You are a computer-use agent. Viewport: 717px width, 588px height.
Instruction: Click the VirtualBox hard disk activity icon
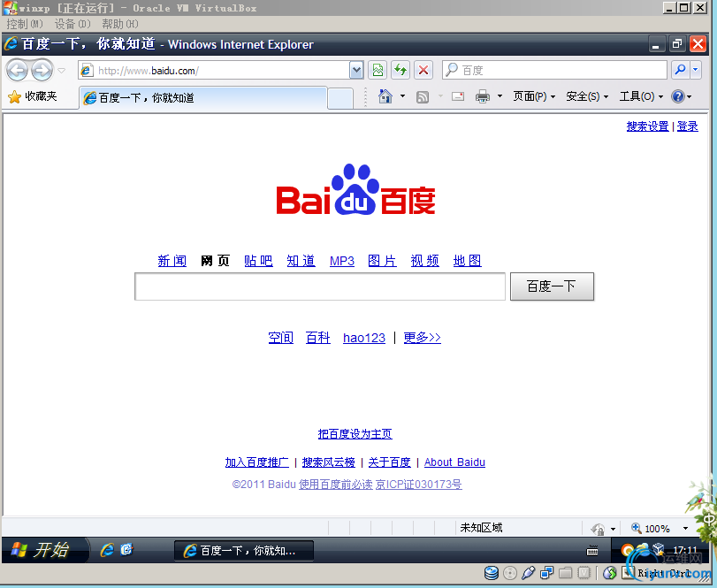(491, 573)
